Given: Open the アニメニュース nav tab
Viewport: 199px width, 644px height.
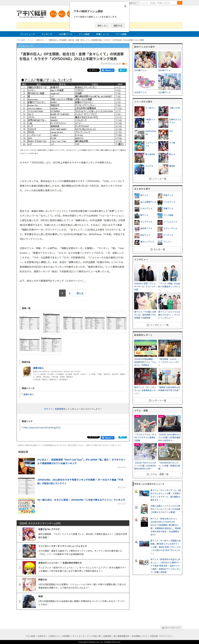Looking at the screenshot, I should [x=28, y=34].
